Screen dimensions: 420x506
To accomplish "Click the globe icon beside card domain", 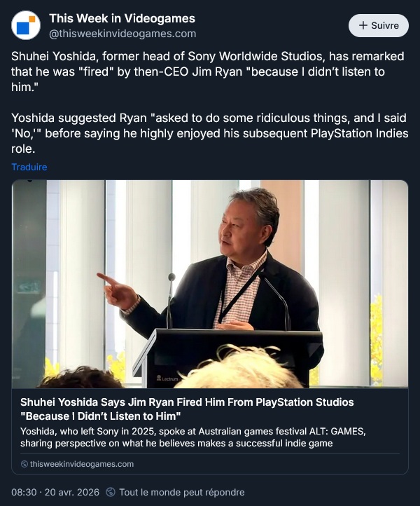I will point(24,464).
